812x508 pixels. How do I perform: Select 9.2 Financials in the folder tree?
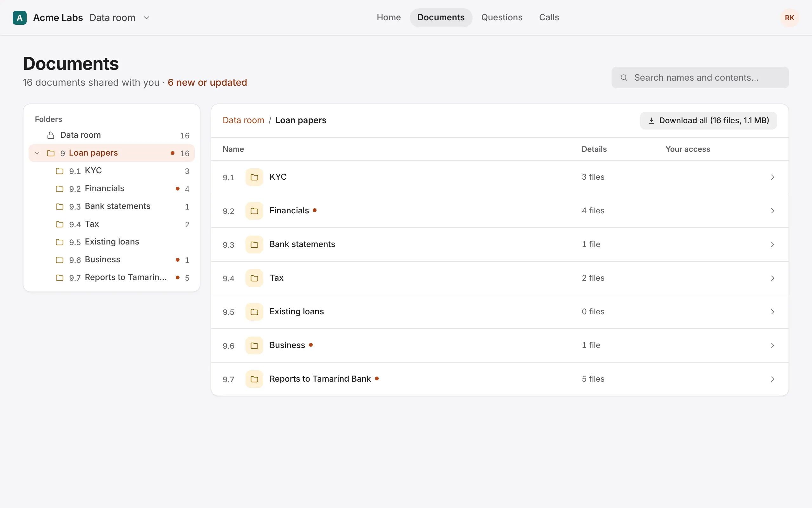[x=112, y=189]
